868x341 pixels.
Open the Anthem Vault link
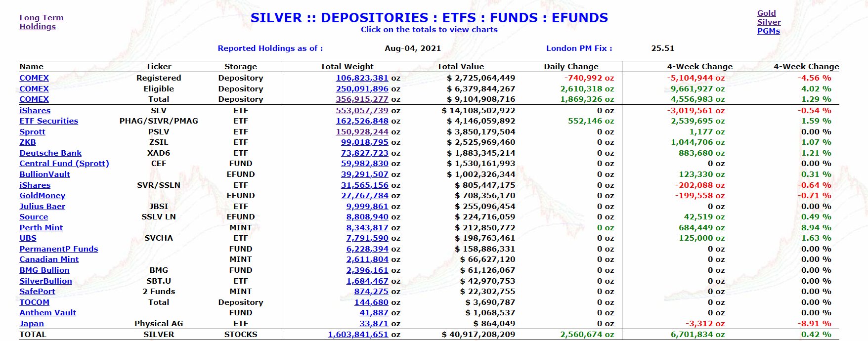pyautogui.click(x=48, y=313)
